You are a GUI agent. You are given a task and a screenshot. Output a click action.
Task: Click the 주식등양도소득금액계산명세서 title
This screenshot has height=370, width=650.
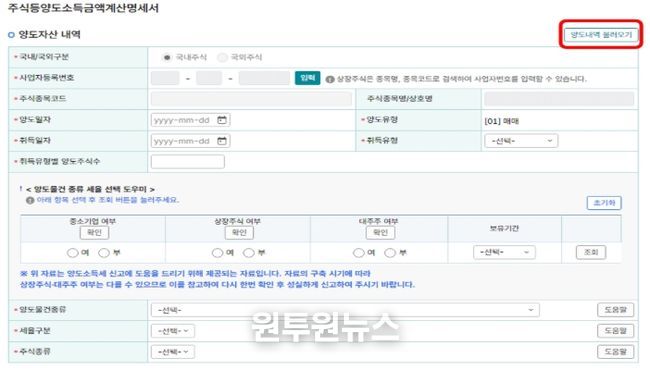[83, 8]
